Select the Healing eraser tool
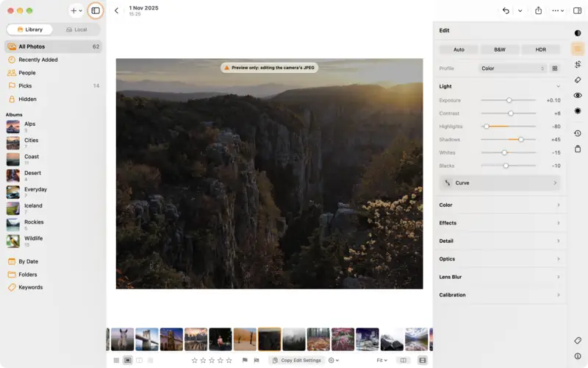This screenshot has width=588, height=368. click(578, 80)
